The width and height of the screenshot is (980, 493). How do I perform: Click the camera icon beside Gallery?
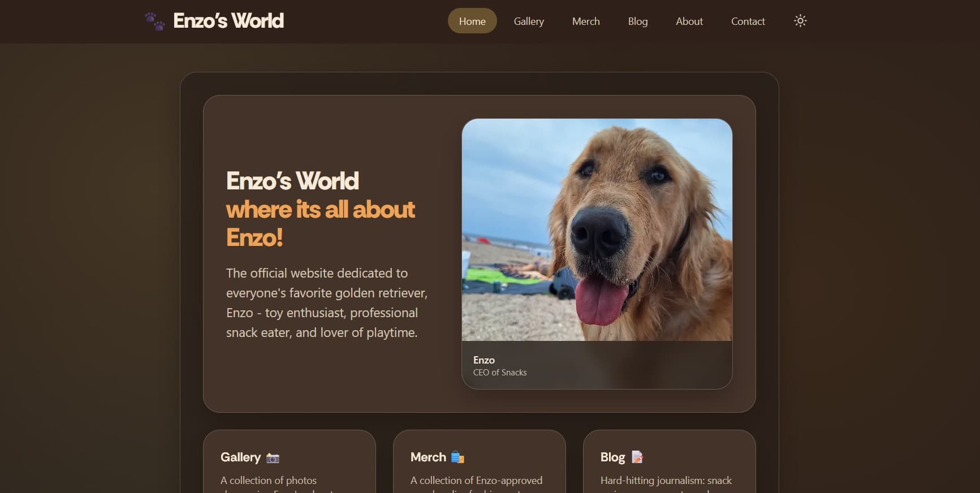(x=273, y=458)
